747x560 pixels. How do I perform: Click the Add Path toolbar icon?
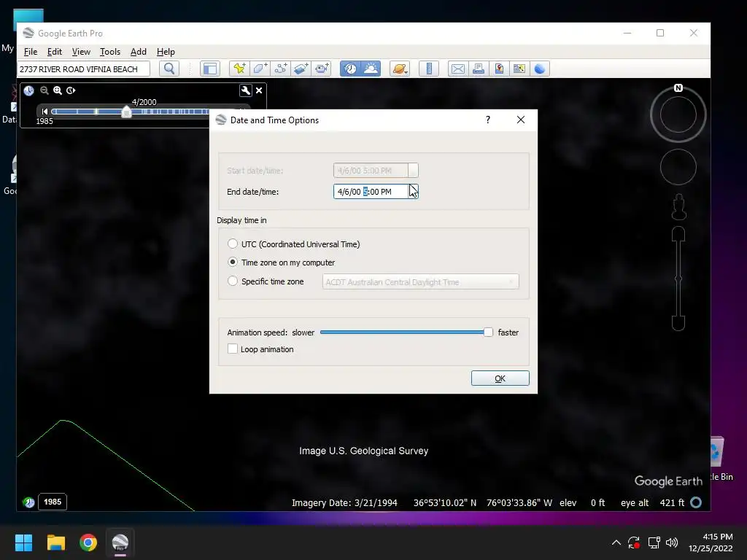[x=280, y=69]
